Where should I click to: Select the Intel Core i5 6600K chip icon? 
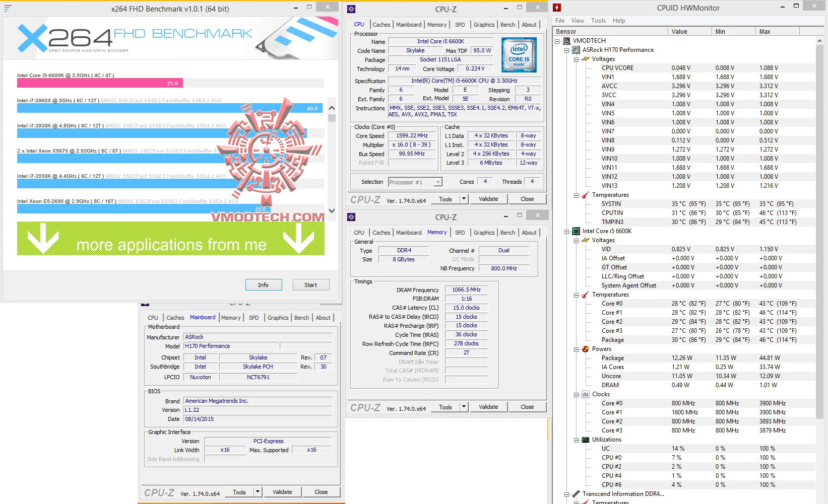point(576,231)
